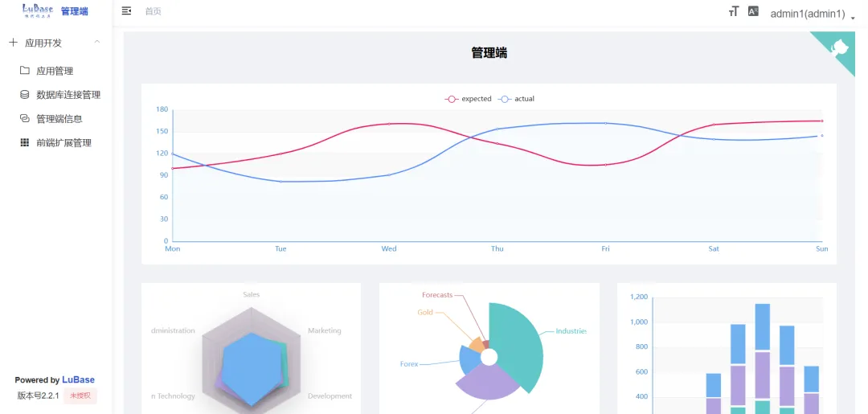Click the LuBase link in footer

click(x=78, y=379)
